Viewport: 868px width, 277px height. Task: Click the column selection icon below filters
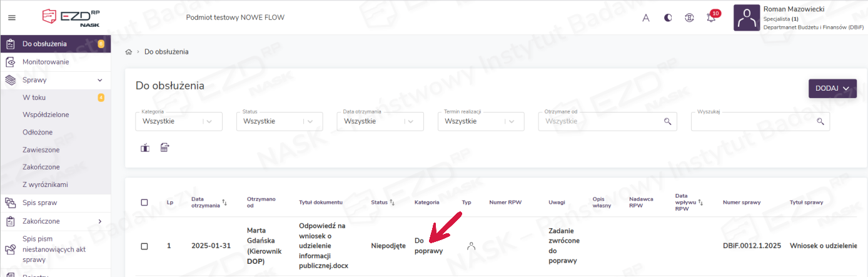pyautogui.click(x=145, y=148)
